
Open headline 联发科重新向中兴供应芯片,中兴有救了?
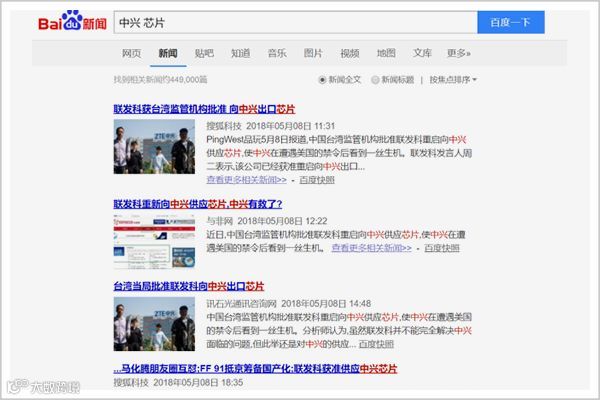197,204
